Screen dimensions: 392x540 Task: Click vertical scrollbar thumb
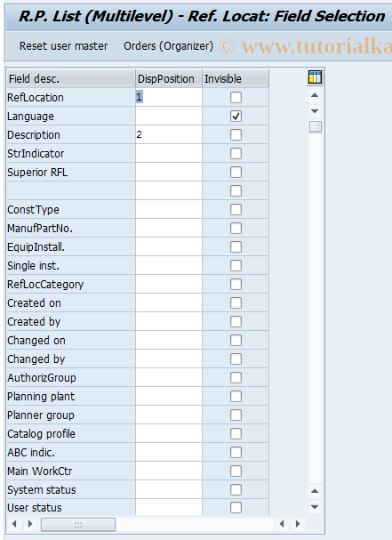[x=316, y=126]
